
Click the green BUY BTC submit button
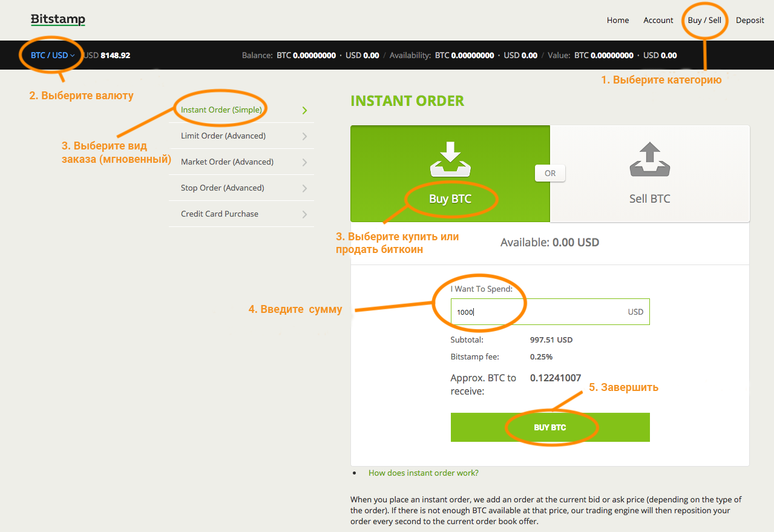[x=550, y=427]
